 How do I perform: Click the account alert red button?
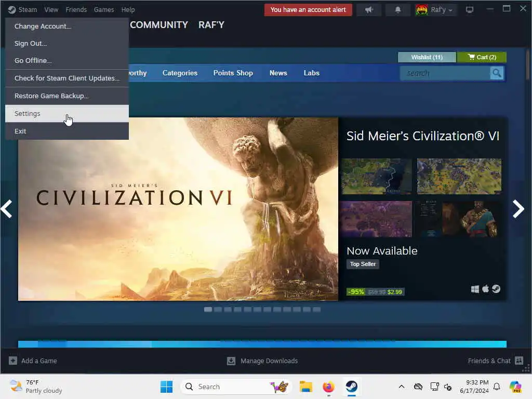click(x=308, y=10)
